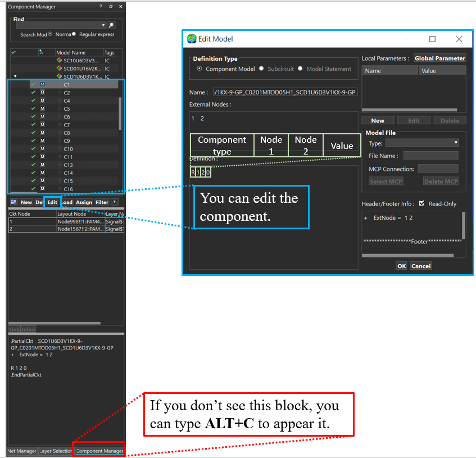The image size is (476, 458).
Task: Click New under Local Parameters
Action: (x=378, y=120)
